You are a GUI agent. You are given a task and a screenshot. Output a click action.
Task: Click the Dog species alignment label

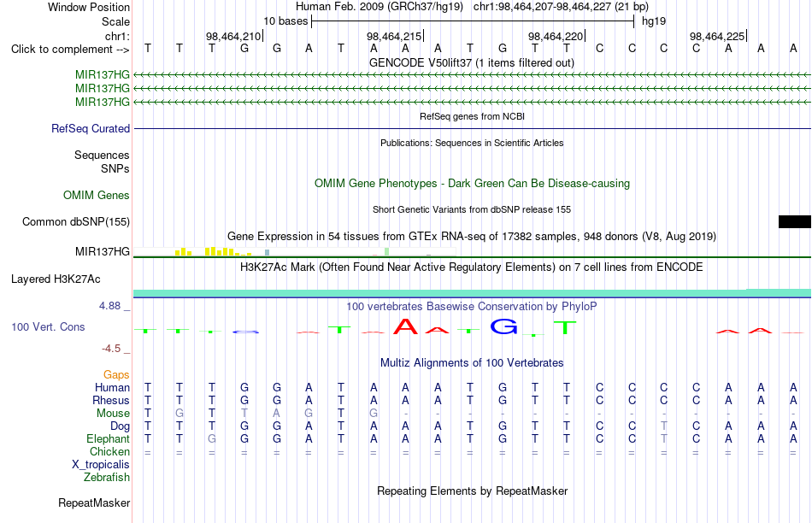(x=121, y=426)
